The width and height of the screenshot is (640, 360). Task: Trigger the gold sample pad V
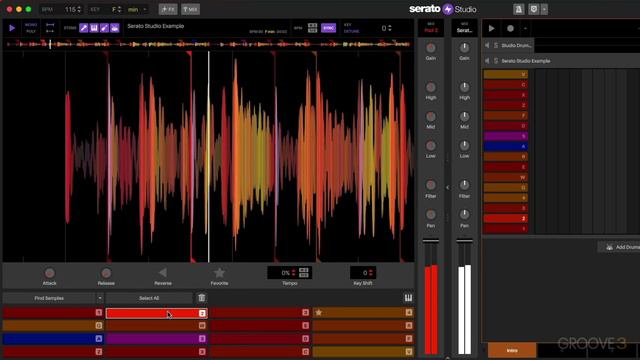coord(363,351)
